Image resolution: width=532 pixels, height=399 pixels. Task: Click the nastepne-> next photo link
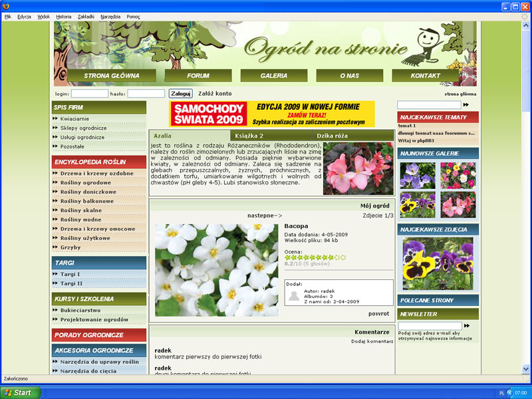[x=265, y=215]
